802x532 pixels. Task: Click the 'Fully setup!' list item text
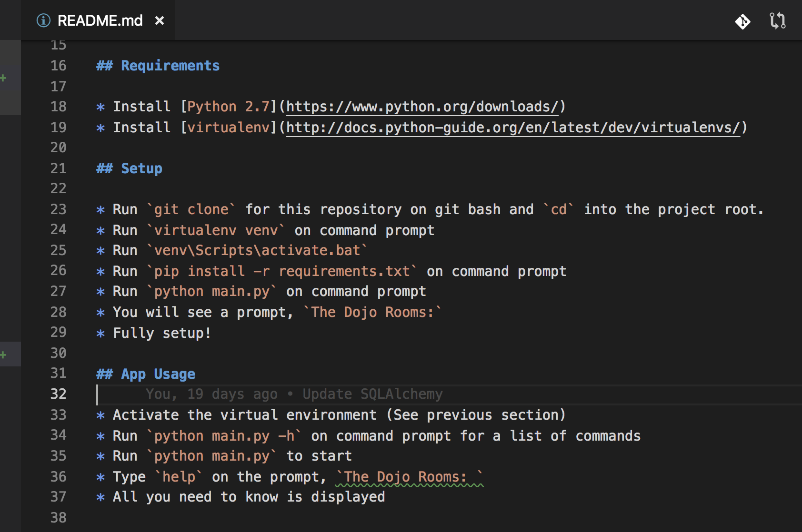pyautogui.click(x=161, y=333)
